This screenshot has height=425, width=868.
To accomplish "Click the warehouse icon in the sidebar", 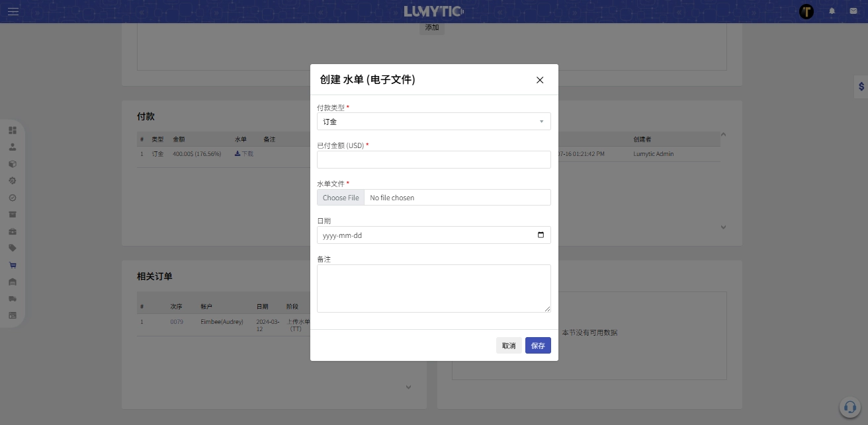I will [x=13, y=282].
